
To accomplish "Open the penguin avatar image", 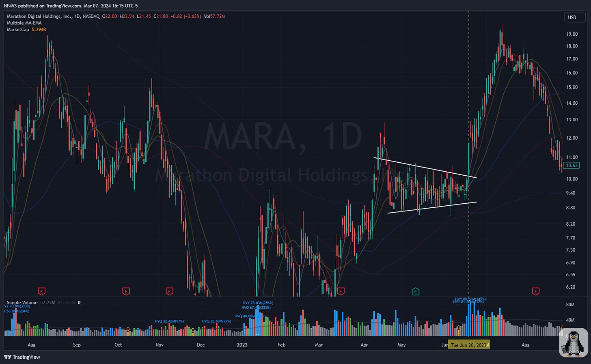I will pos(573,343).
